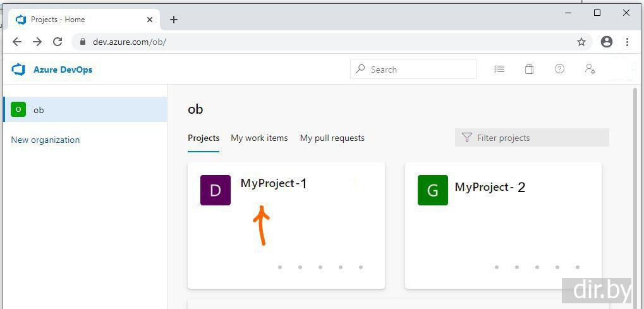The width and height of the screenshot is (644, 309).
Task: Click the Filter projects input field
Action: [x=537, y=138]
